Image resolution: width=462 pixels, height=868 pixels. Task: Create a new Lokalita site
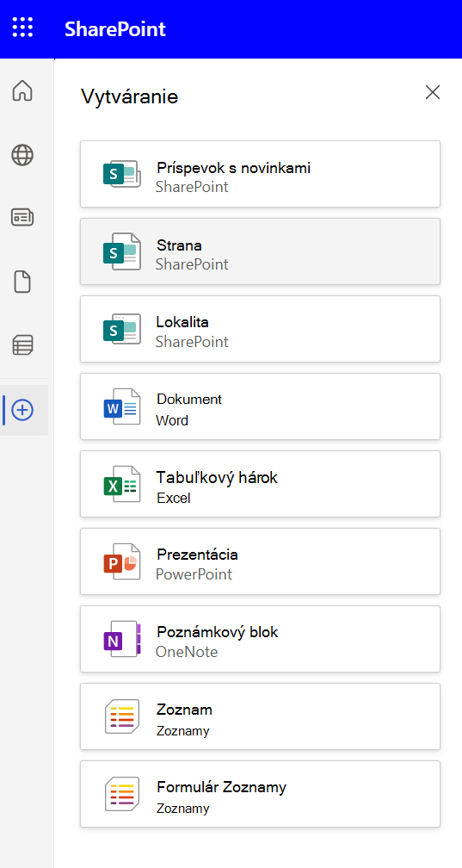coord(260,329)
